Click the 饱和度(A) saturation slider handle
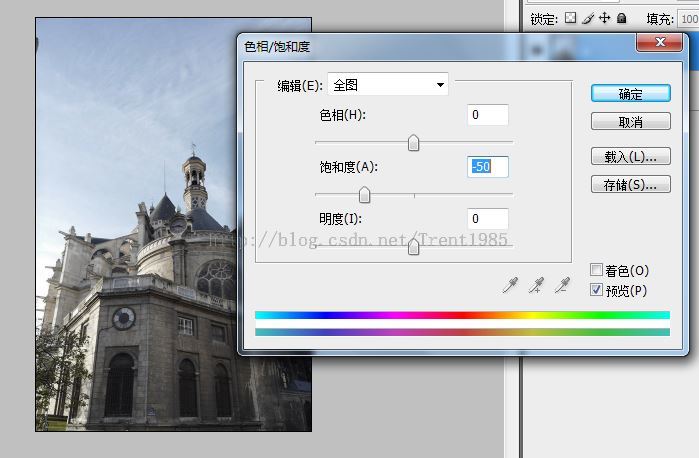The width and height of the screenshot is (699, 458). click(364, 194)
